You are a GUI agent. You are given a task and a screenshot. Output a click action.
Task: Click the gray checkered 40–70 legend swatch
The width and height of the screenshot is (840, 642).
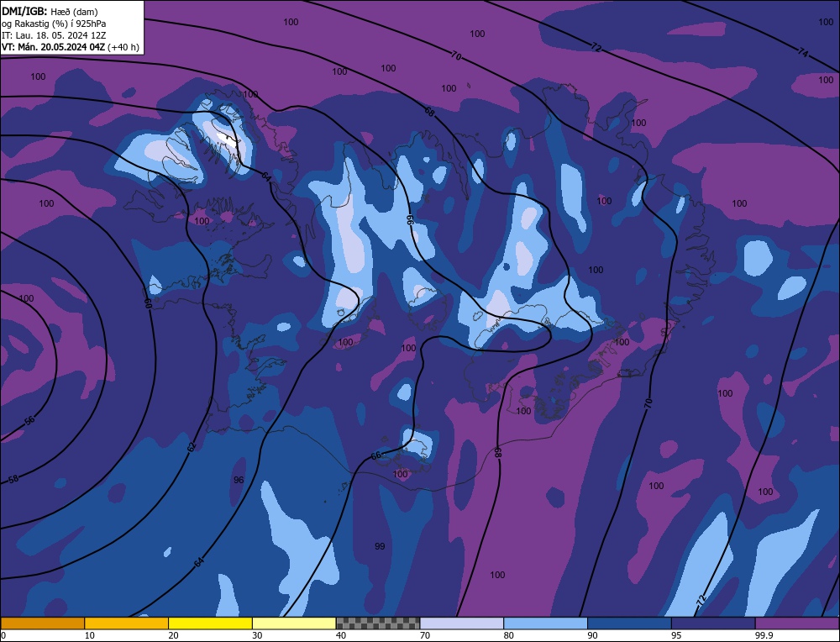[378, 623]
